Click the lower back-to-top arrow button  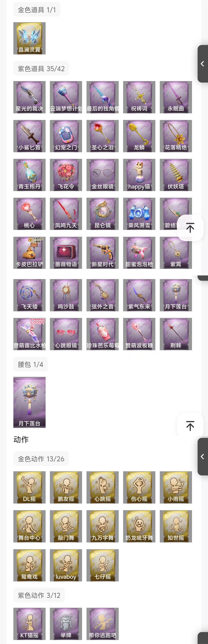click(x=190, y=426)
